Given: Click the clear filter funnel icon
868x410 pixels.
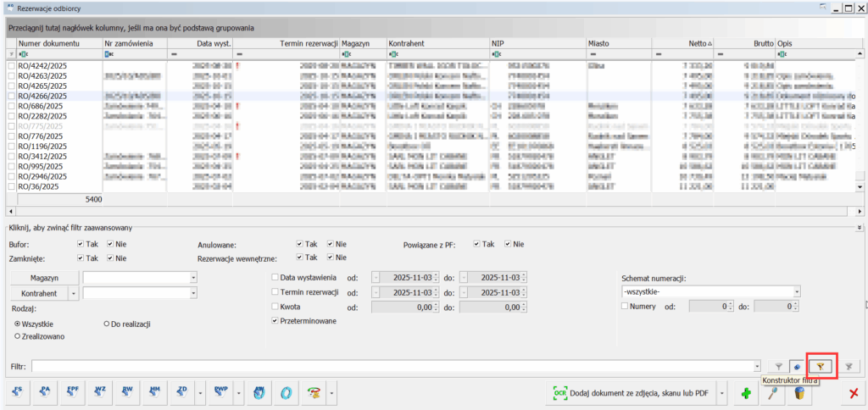Looking at the screenshot, I should point(849,366).
